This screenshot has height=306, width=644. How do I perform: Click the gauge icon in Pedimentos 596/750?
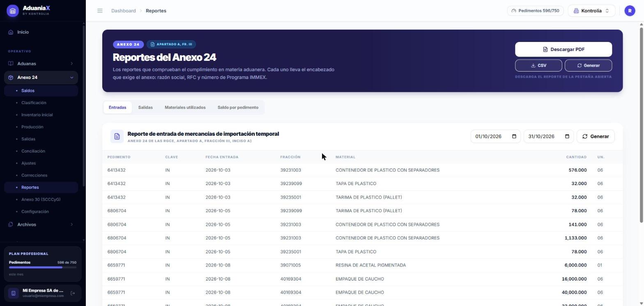(x=514, y=11)
